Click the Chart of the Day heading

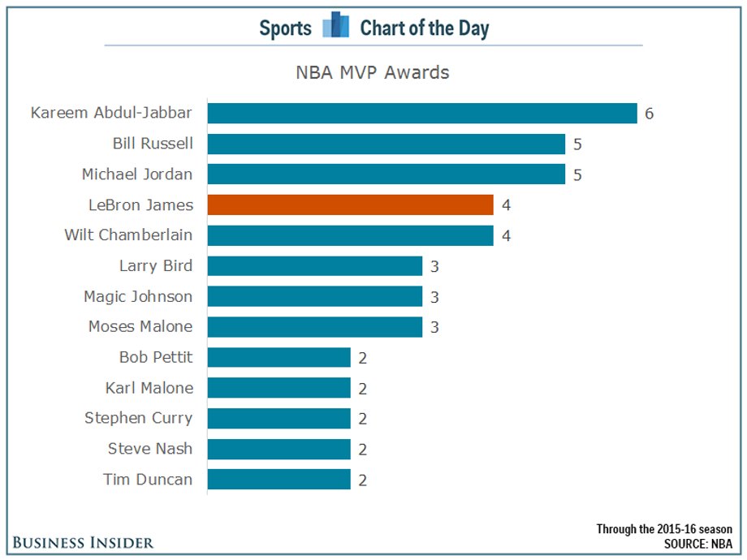click(425, 28)
